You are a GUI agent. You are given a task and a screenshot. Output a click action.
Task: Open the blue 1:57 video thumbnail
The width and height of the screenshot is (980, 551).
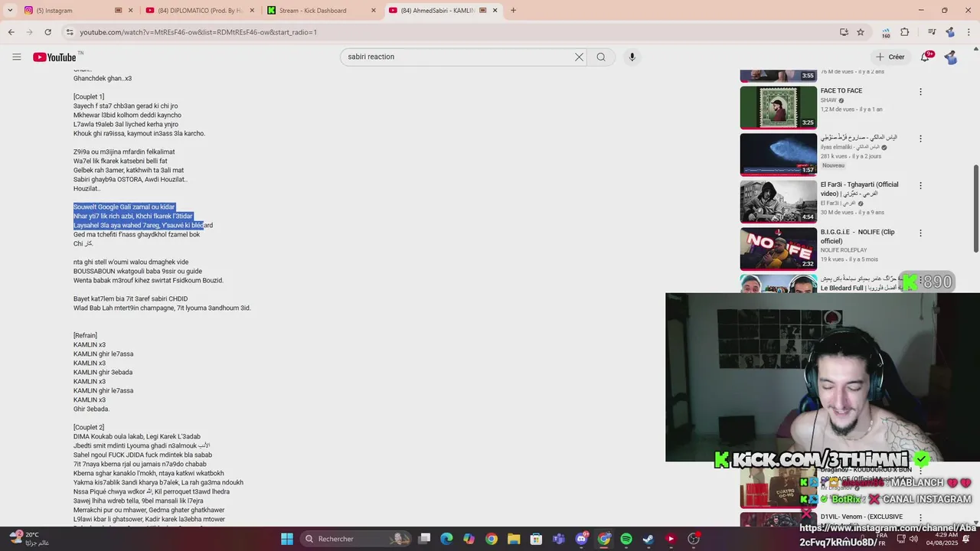click(x=778, y=155)
